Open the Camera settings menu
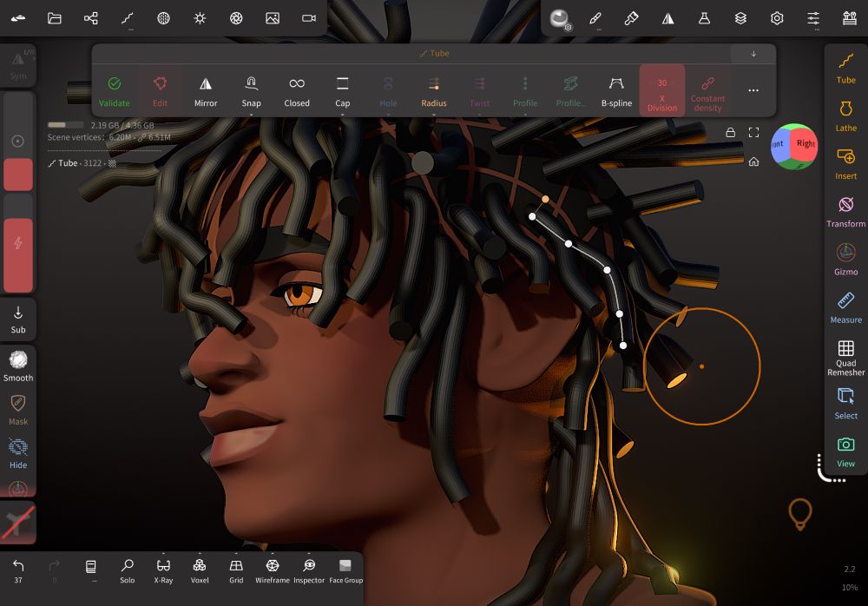Viewport: 868px width, 606px height. point(309,18)
